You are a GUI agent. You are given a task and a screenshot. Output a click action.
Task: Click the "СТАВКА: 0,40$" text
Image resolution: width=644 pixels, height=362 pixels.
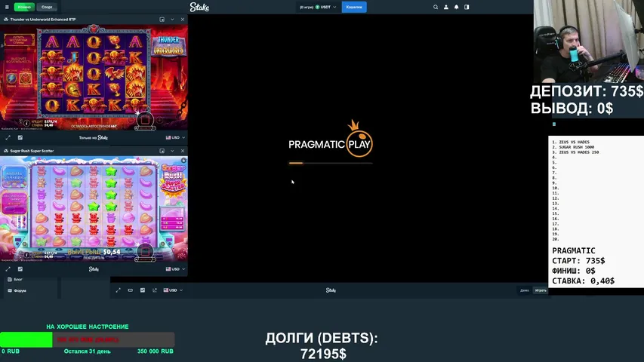[583, 281]
